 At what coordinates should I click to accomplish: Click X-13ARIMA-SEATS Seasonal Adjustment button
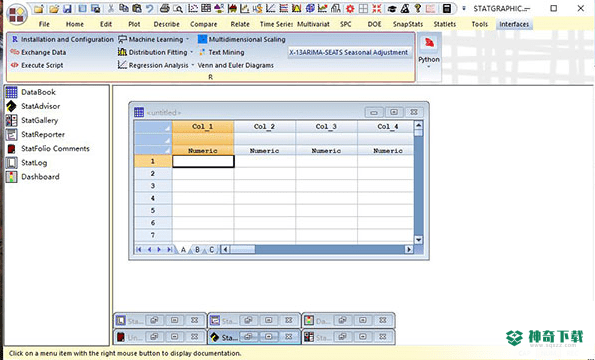(x=349, y=52)
